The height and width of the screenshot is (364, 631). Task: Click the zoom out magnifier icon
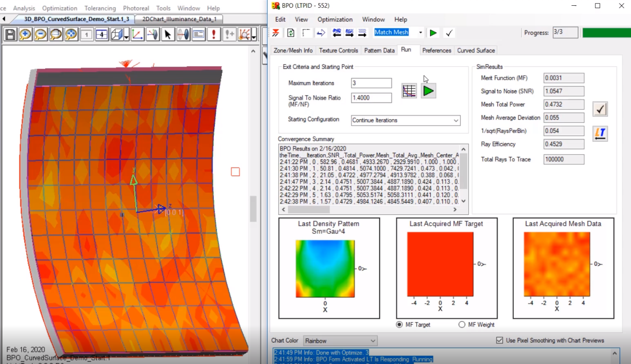40,35
